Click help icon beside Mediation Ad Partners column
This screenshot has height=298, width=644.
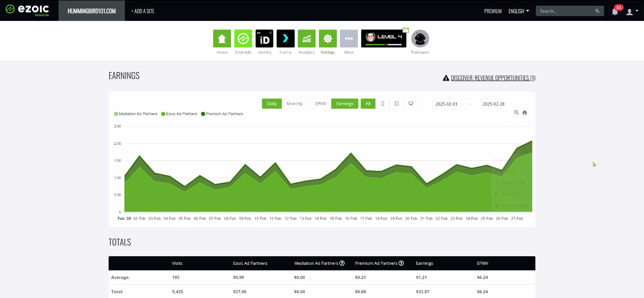coord(342,263)
